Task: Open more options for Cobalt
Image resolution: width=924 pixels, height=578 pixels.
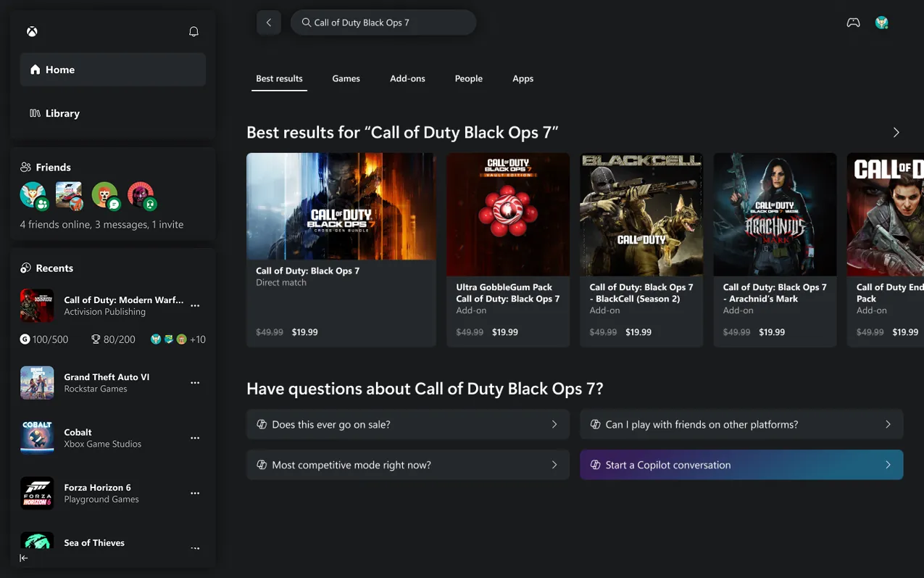Action: (x=195, y=438)
